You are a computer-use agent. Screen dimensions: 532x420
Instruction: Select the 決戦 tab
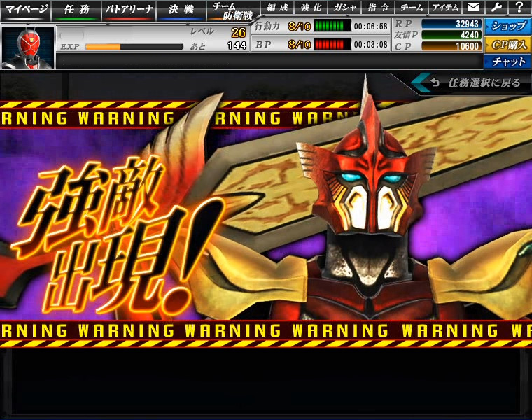point(181,10)
